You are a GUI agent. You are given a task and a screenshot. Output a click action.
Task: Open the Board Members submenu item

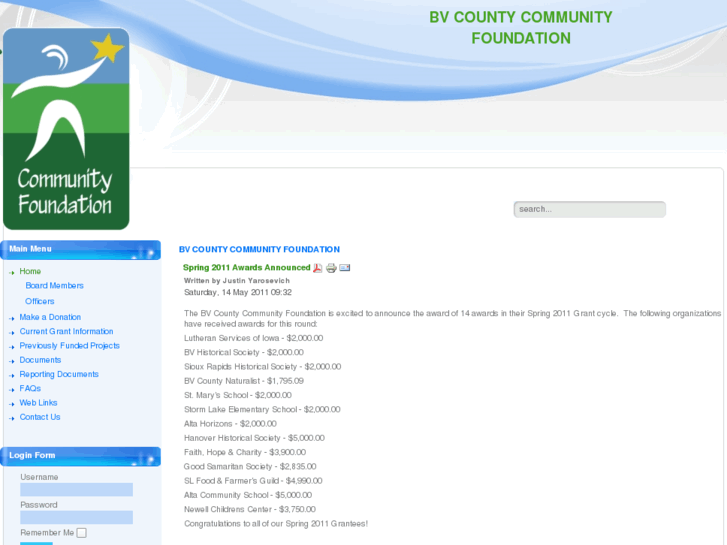54,286
